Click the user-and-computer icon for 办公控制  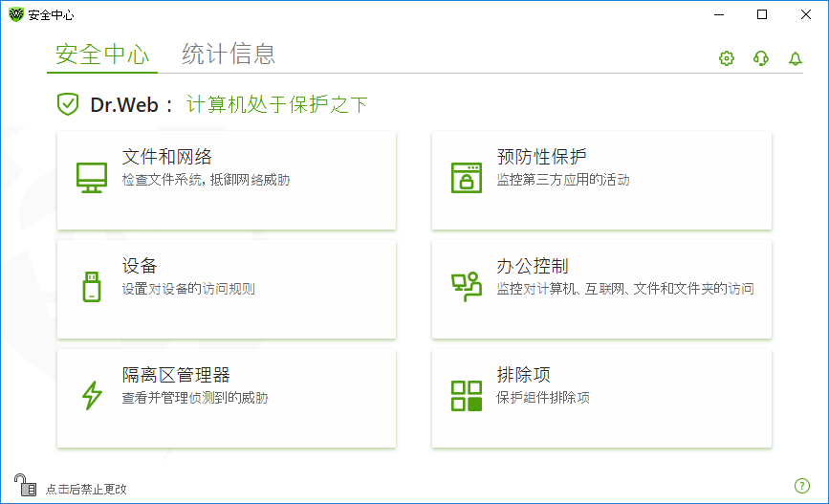pyautogui.click(x=467, y=287)
